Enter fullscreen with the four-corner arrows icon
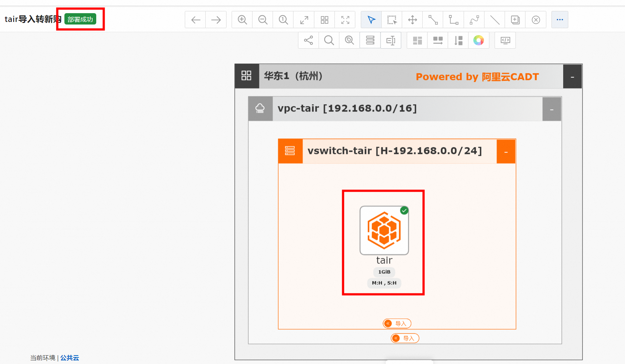625x364 pixels. coord(345,20)
